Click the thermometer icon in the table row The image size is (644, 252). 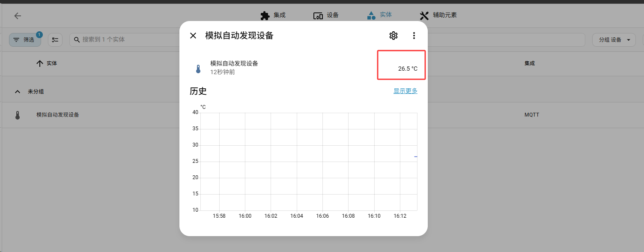pyautogui.click(x=18, y=115)
